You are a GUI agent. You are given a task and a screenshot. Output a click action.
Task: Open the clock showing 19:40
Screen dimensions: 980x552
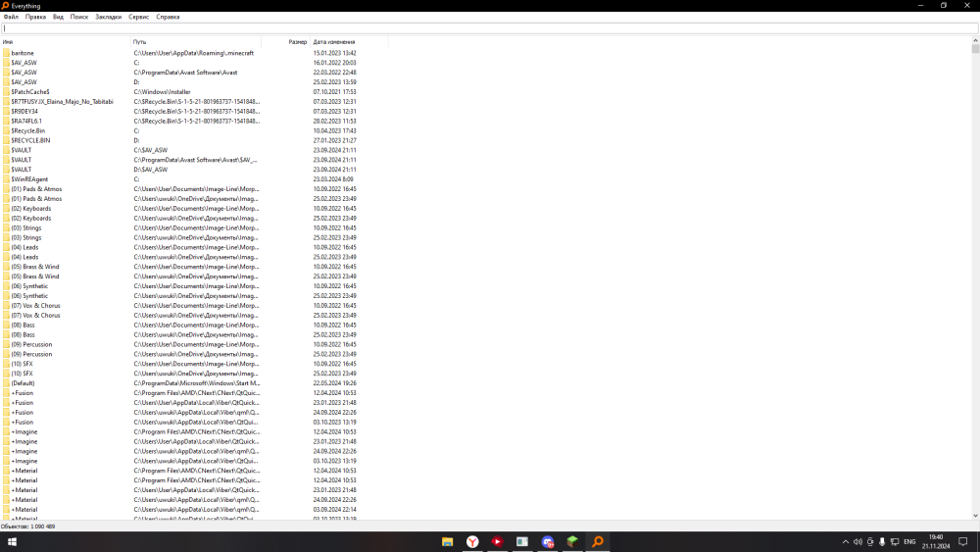tap(936, 542)
